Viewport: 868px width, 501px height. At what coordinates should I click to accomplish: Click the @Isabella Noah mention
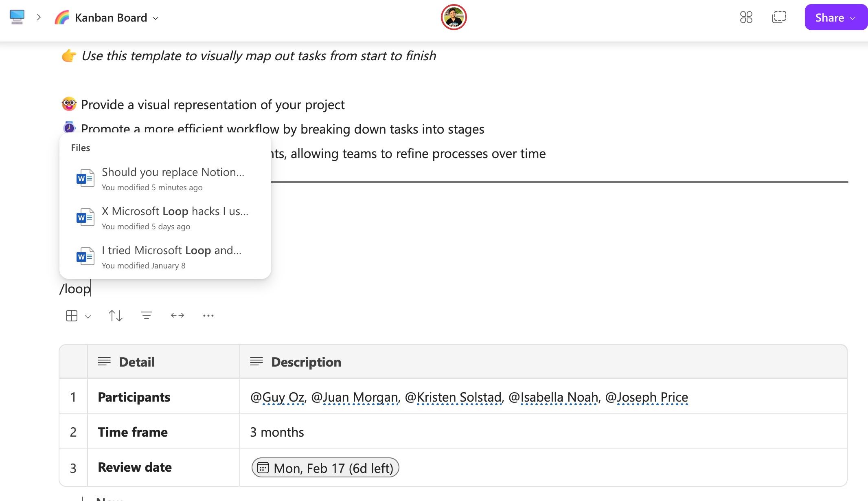[x=553, y=397]
